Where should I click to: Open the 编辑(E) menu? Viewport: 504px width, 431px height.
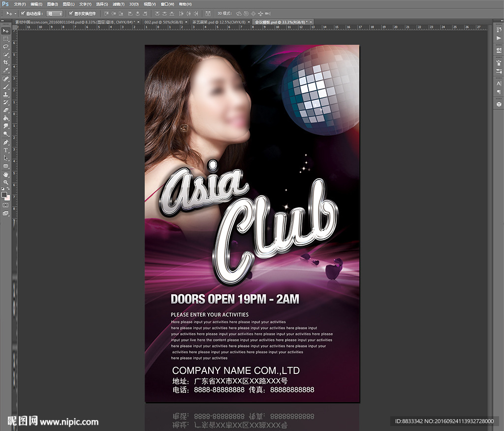(x=36, y=4)
